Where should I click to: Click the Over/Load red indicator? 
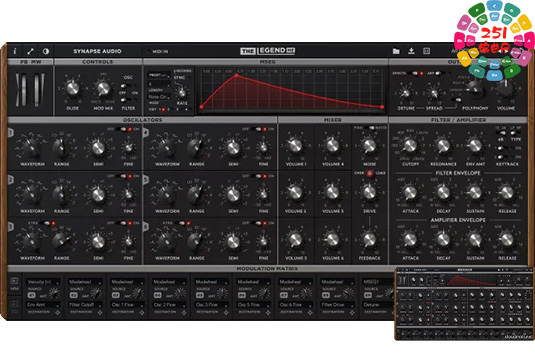pyautogui.click(x=370, y=173)
